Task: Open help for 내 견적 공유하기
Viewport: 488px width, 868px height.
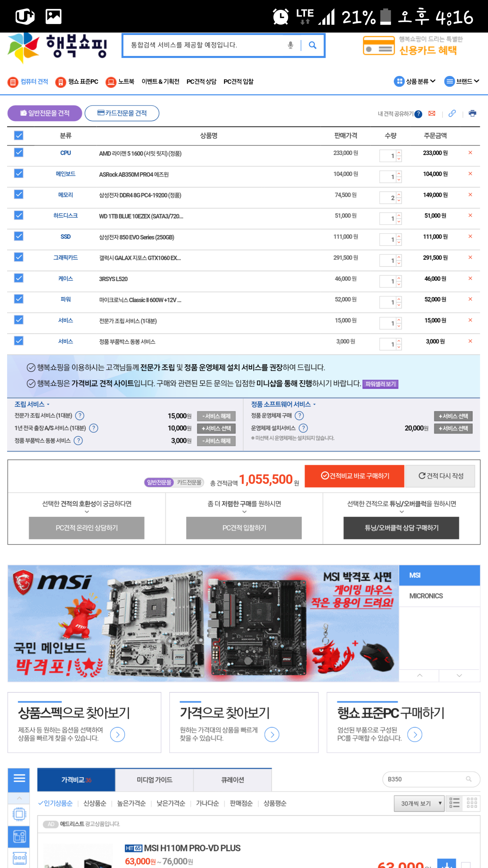Action: tap(418, 114)
